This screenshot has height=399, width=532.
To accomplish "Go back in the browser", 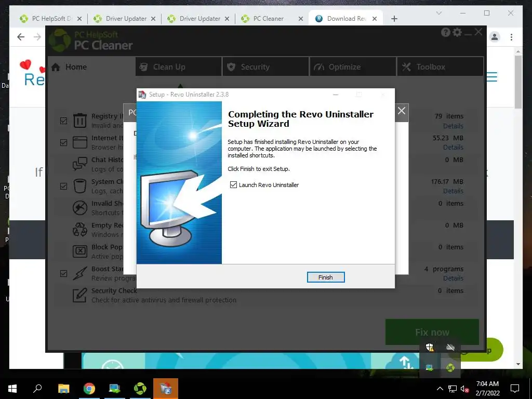I will click(21, 37).
